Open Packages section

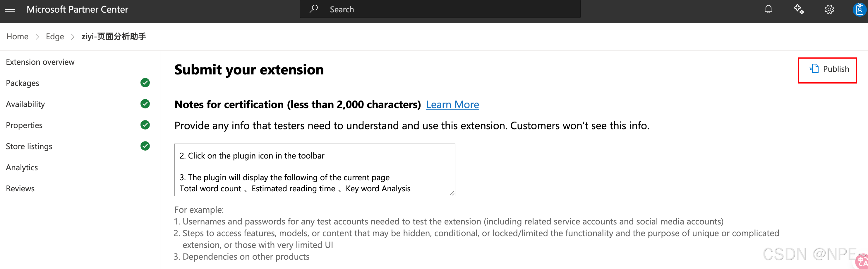pos(23,83)
